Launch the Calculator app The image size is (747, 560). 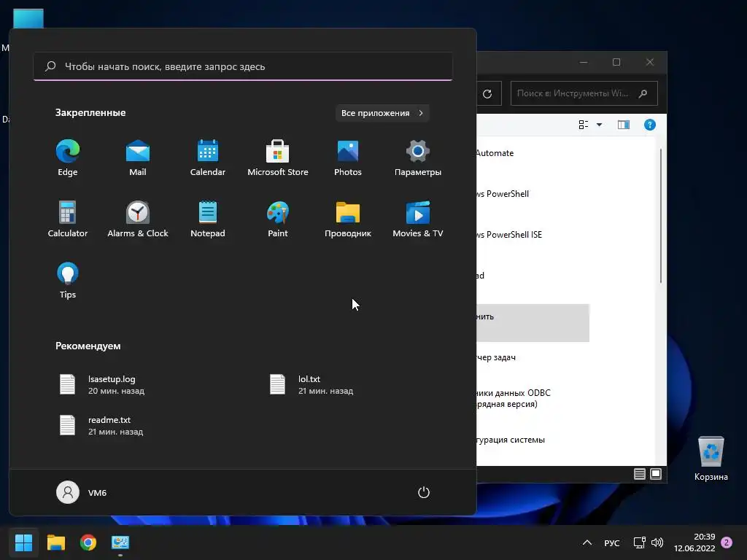[x=68, y=219]
